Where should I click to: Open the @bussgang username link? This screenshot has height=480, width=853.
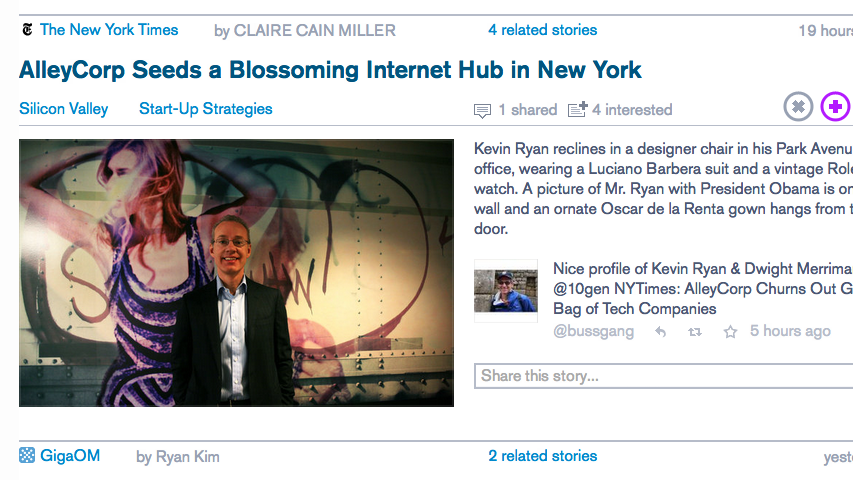[594, 331]
